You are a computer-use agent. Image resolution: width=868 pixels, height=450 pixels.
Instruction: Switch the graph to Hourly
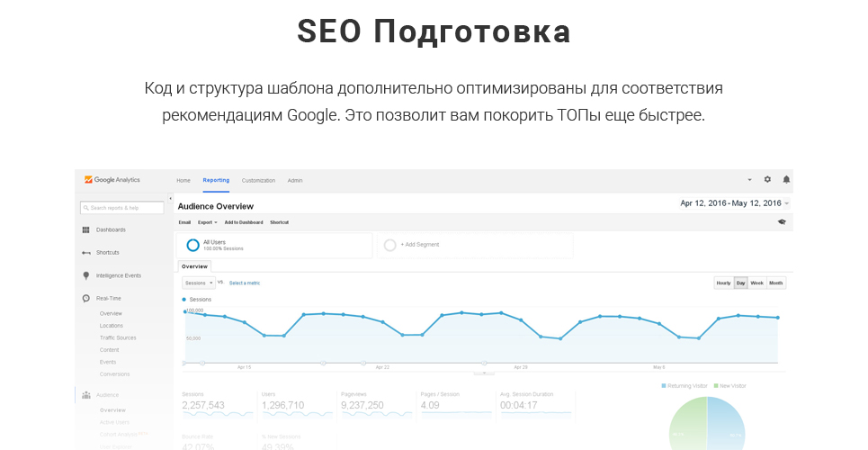723,283
